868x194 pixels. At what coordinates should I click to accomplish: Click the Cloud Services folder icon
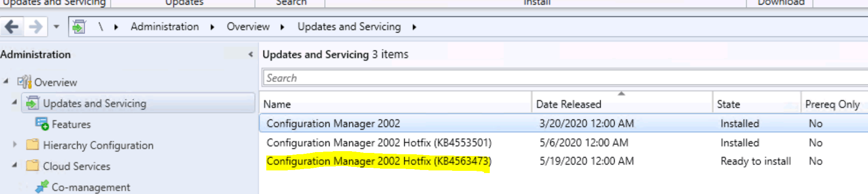(x=32, y=166)
